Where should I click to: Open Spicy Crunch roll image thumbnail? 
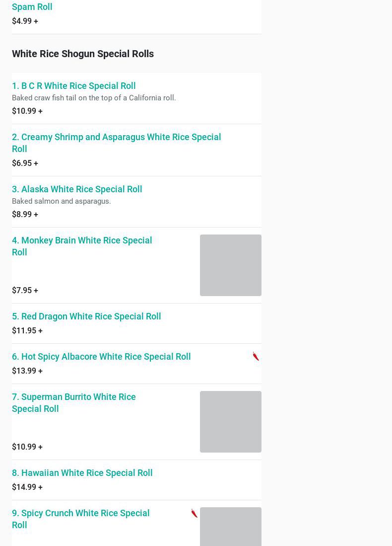230,527
